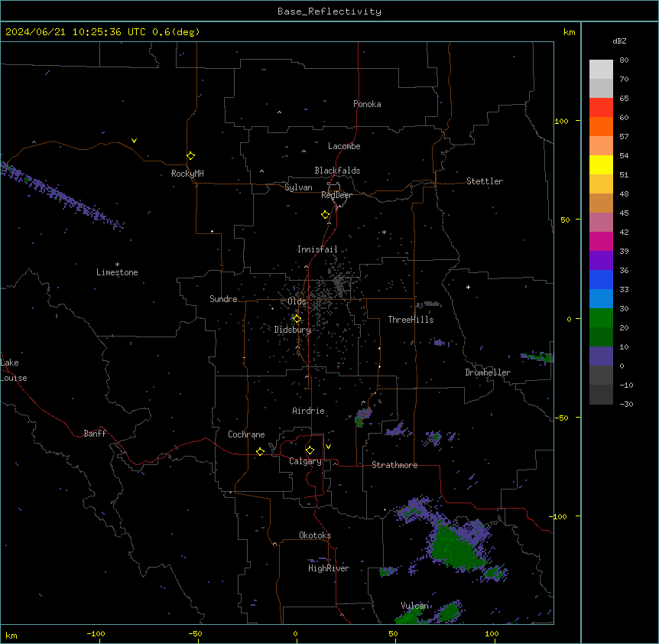Click the Blackfalds city label

click(337, 171)
